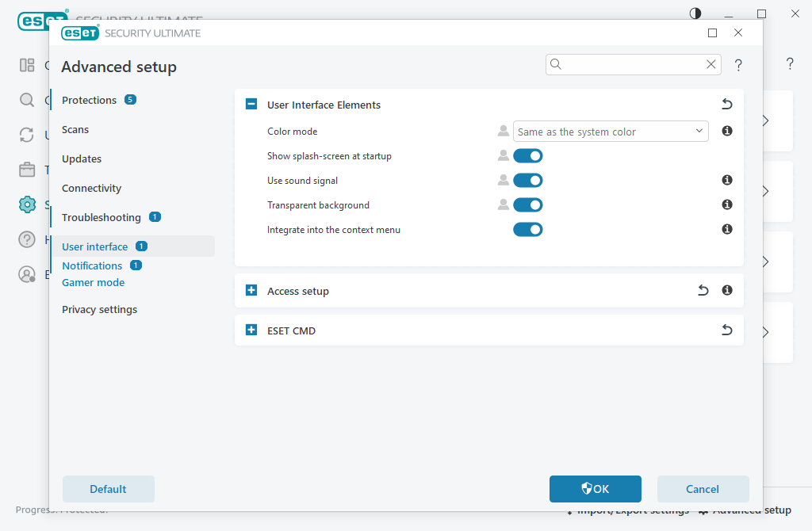The width and height of the screenshot is (812, 531).
Task: Open computer scan icon in main window sidebar
Action: [27, 100]
